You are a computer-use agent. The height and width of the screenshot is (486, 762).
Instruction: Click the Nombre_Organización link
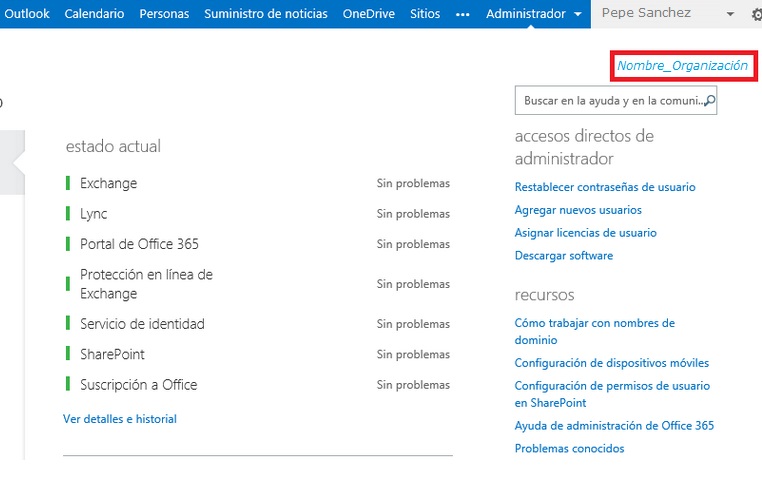(682, 66)
